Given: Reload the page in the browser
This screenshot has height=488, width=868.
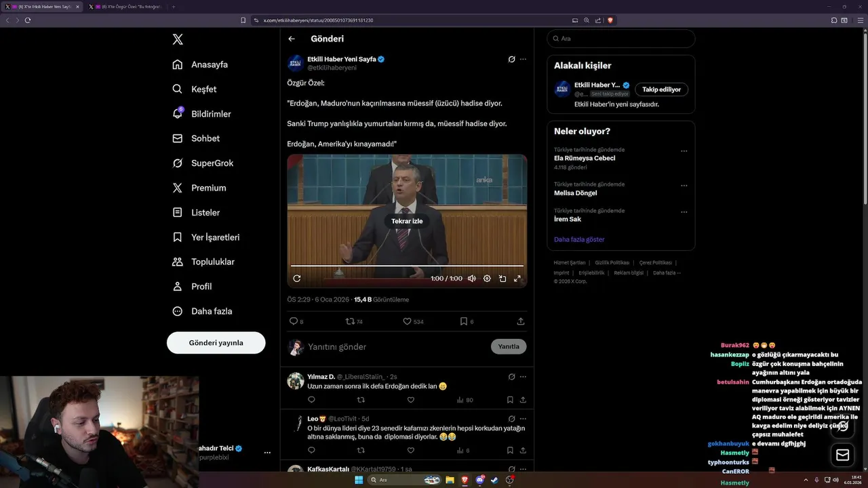Looking at the screenshot, I should [x=28, y=20].
